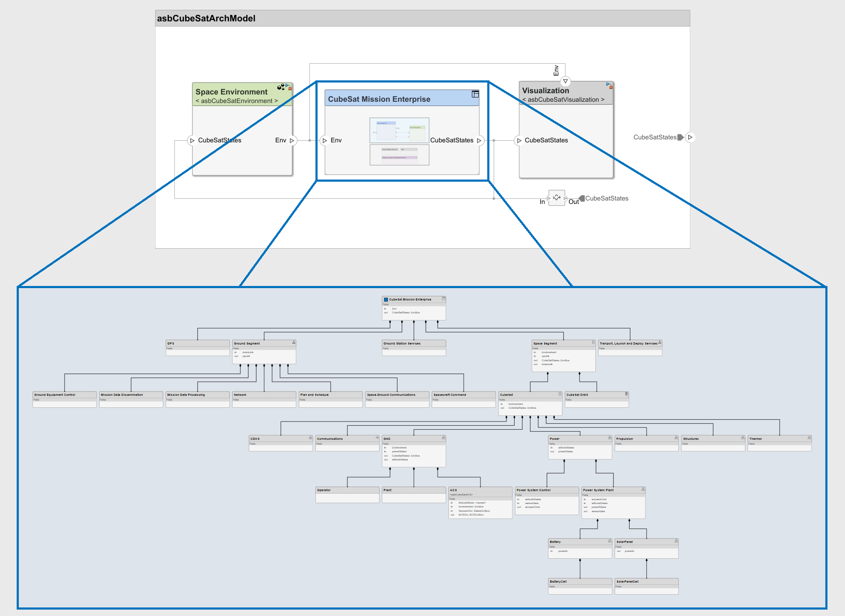Click the Env input port on CubeSat Mission Enterprise
The width and height of the screenshot is (845, 616).
pos(325,140)
